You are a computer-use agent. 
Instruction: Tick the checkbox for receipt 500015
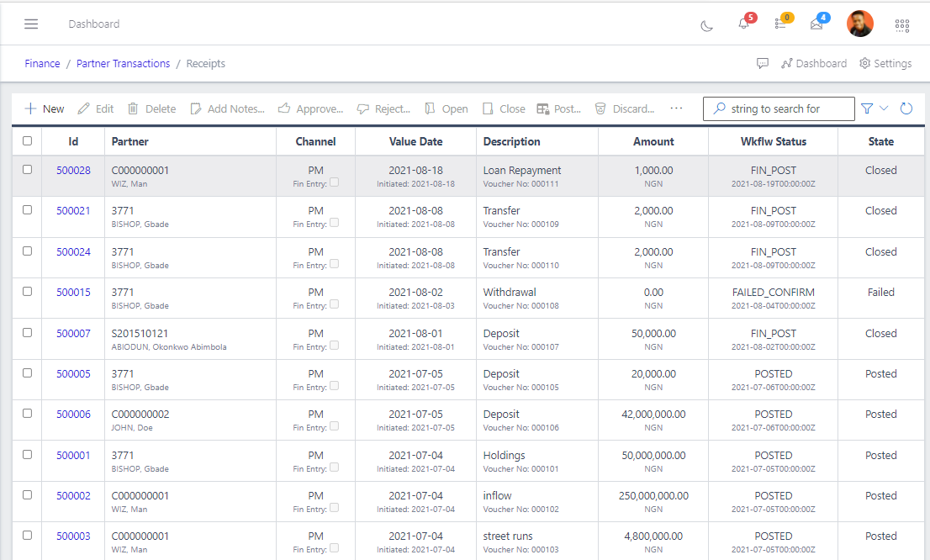27,292
